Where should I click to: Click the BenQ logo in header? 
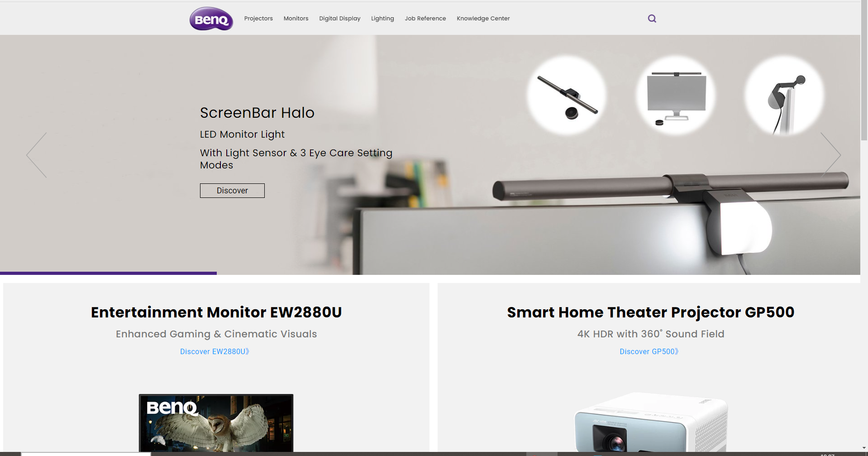click(x=211, y=19)
